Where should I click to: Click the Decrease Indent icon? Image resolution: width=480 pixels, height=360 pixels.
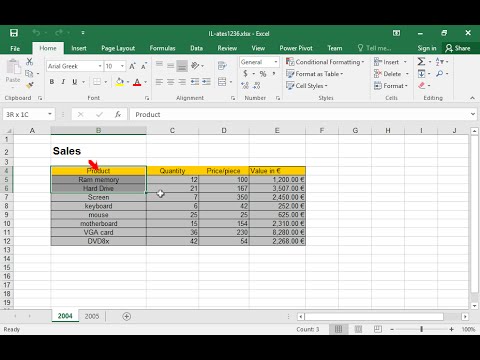[x=195, y=82]
